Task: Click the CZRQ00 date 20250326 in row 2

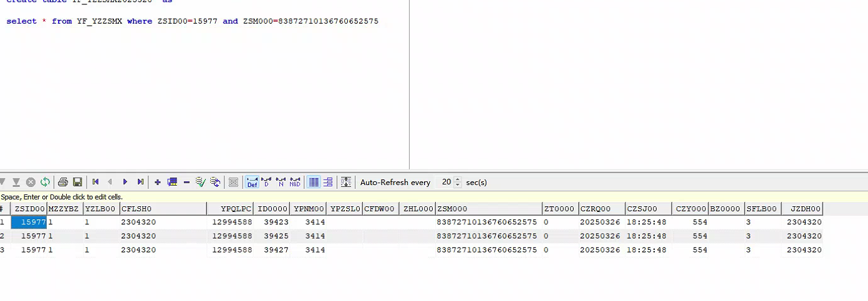Action: 600,236
